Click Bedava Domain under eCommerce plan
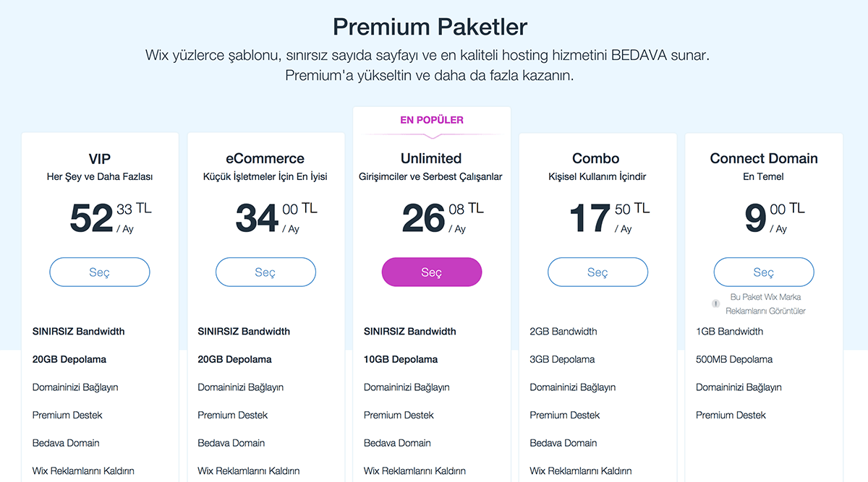Image resolution: width=868 pixels, height=482 pixels. pyautogui.click(x=231, y=443)
